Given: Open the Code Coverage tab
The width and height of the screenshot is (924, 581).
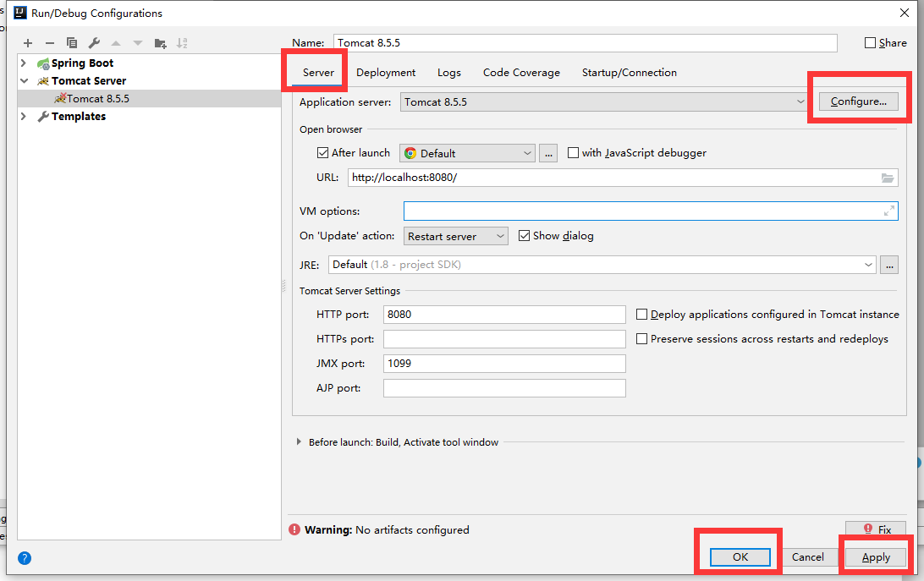Looking at the screenshot, I should click(521, 73).
